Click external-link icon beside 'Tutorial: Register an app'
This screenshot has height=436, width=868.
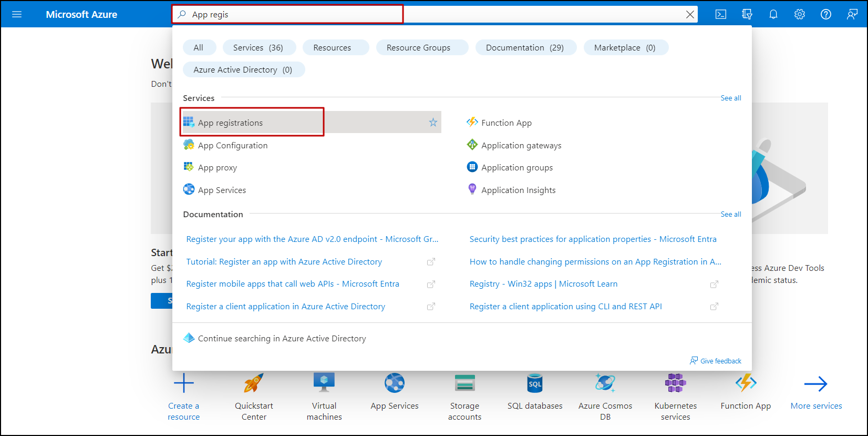pyautogui.click(x=431, y=262)
